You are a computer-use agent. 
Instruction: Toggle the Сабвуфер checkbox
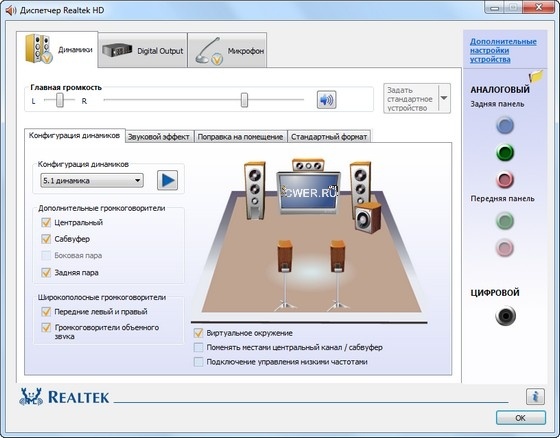pos(46,239)
